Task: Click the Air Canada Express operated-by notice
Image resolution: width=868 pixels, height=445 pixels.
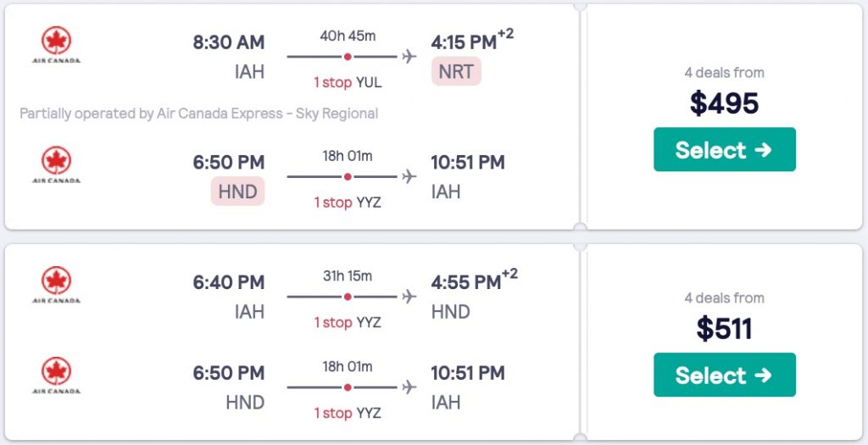Action: 198,114
